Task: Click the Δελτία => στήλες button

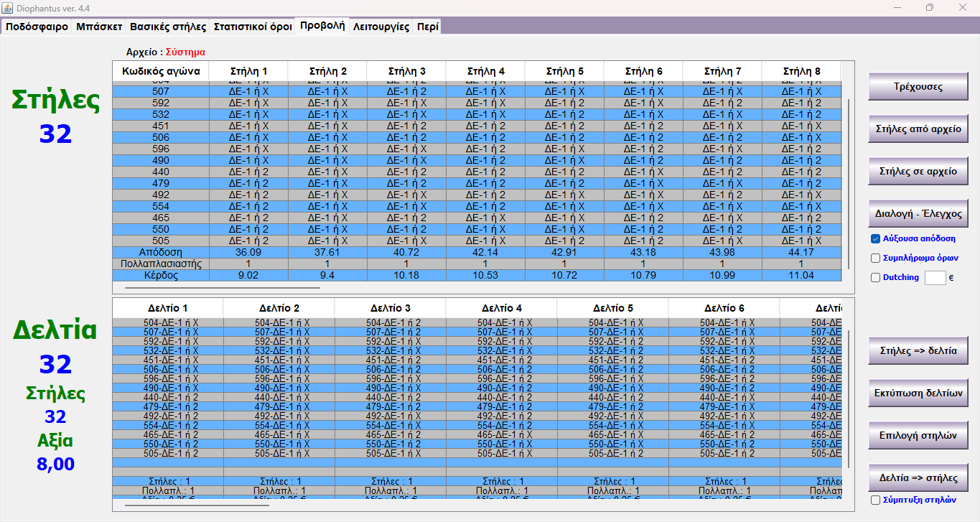Action: pyautogui.click(x=918, y=477)
